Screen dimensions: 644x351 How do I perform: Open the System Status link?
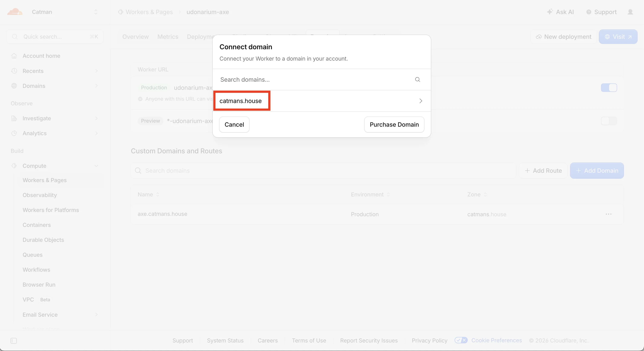click(225, 341)
